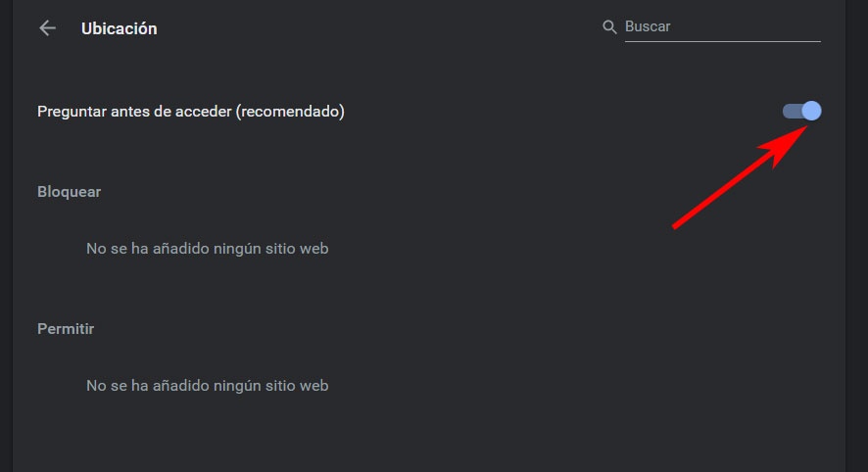Viewport: 868px width, 472px height.
Task: Click empty-list message under Bloquear
Action: tap(207, 249)
